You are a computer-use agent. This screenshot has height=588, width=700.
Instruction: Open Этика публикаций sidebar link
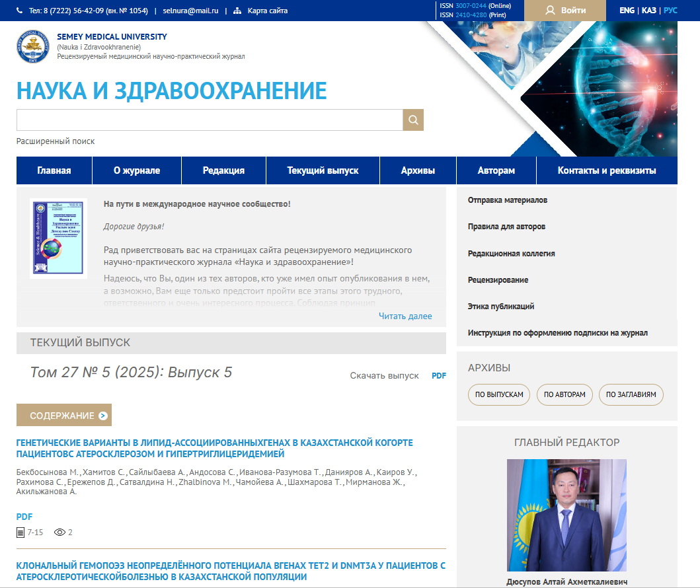click(x=501, y=307)
